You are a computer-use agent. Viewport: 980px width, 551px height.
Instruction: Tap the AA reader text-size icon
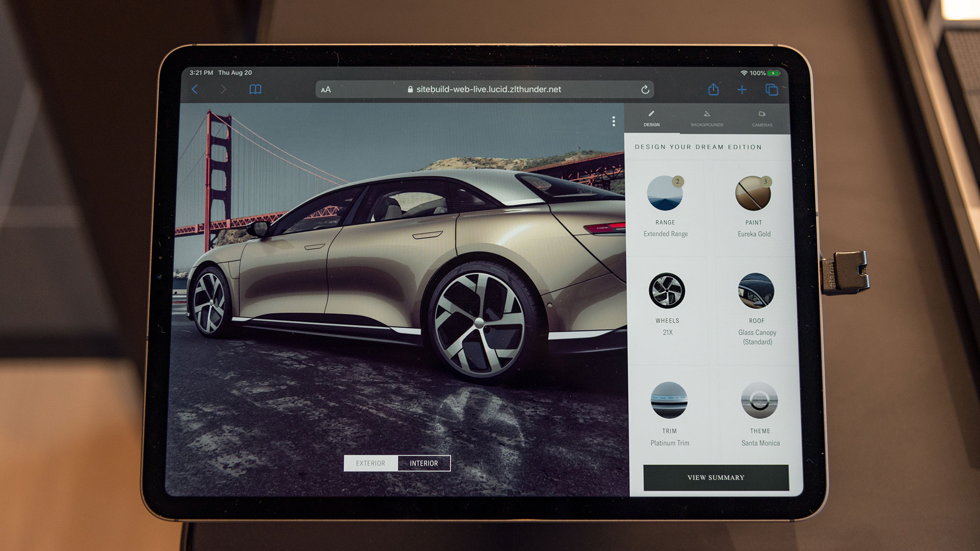click(326, 89)
